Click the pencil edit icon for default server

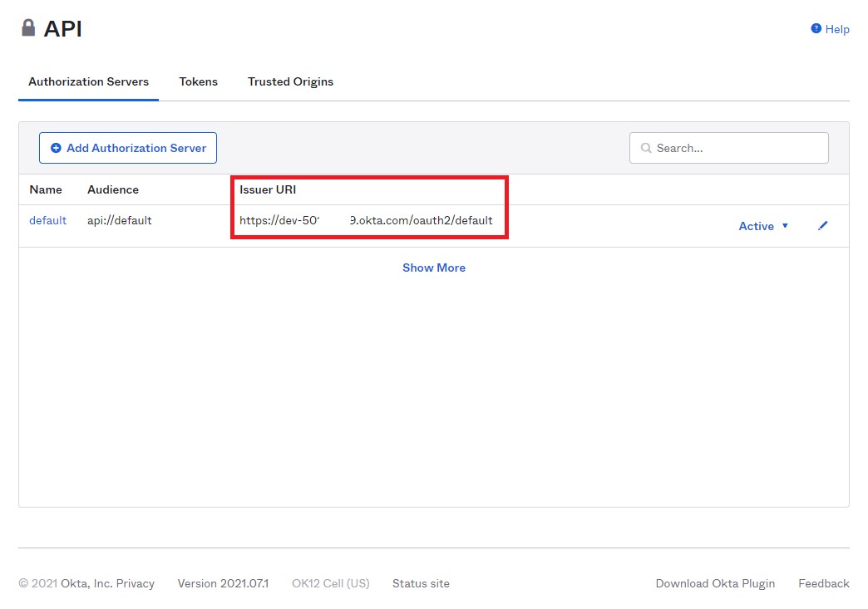(822, 226)
